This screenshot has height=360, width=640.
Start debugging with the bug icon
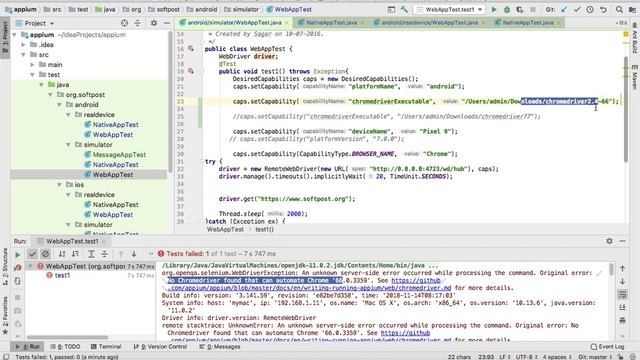(x=507, y=9)
